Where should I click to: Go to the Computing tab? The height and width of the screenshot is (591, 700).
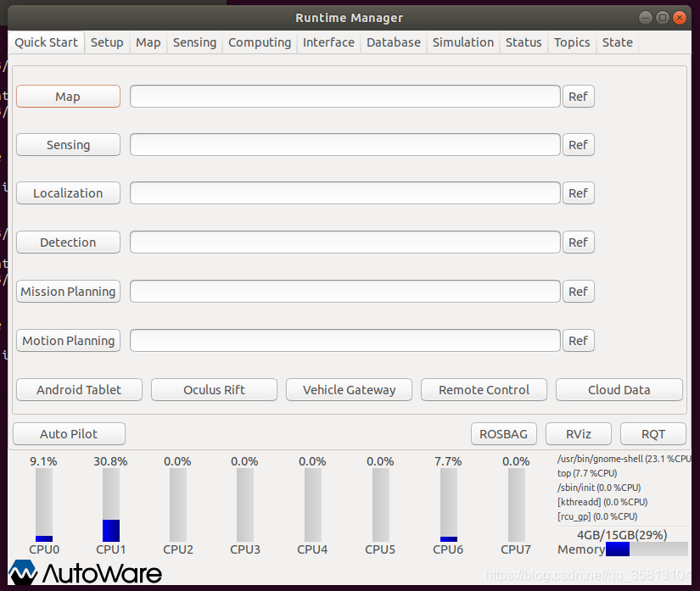pos(260,42)
